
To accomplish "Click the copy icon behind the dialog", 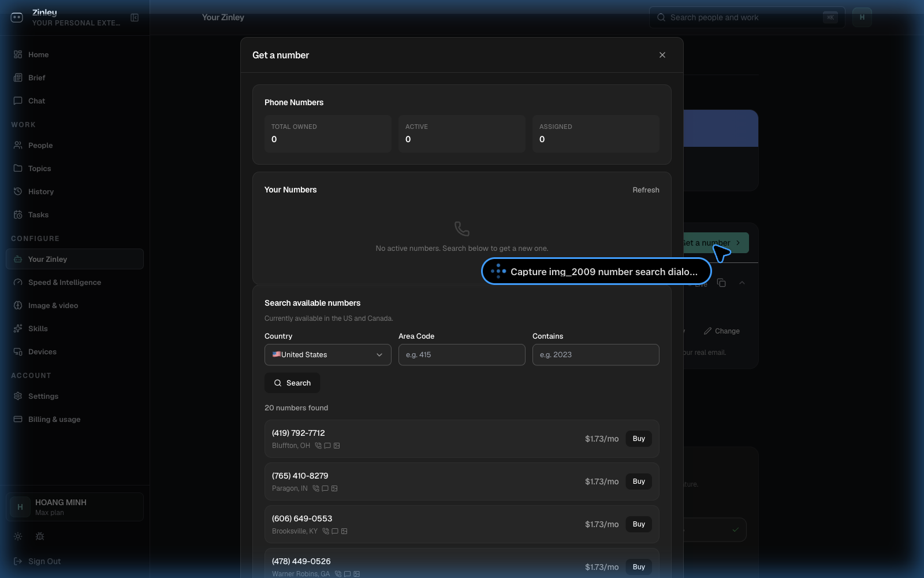I will coord(721,283).
